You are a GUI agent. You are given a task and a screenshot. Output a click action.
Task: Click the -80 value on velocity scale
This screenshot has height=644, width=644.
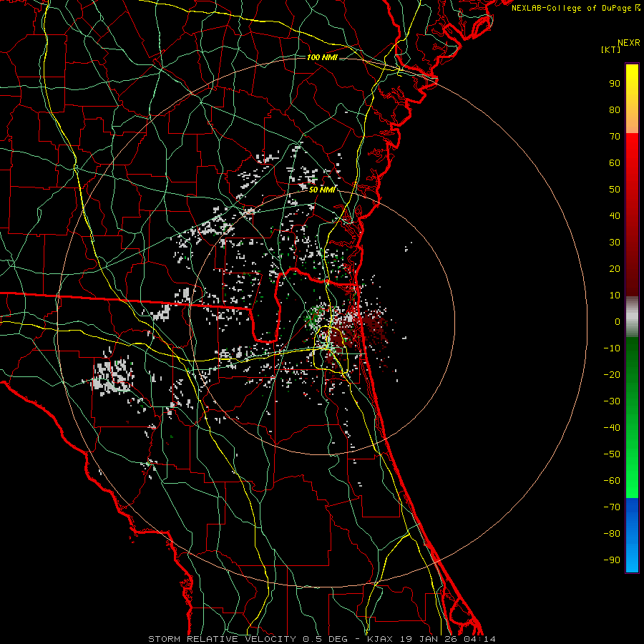coord(612,534)
